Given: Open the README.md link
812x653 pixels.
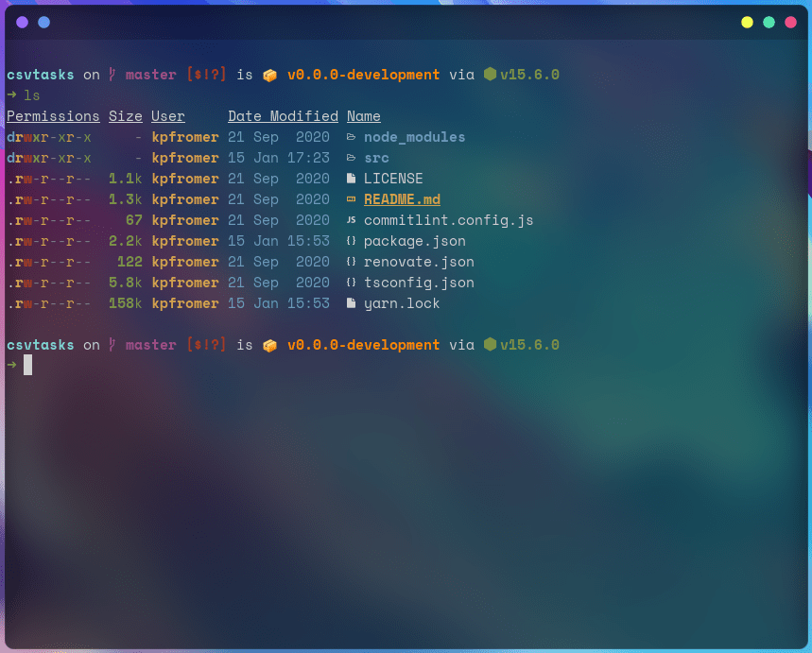Looking at the screenshot, I should (402, 199).
